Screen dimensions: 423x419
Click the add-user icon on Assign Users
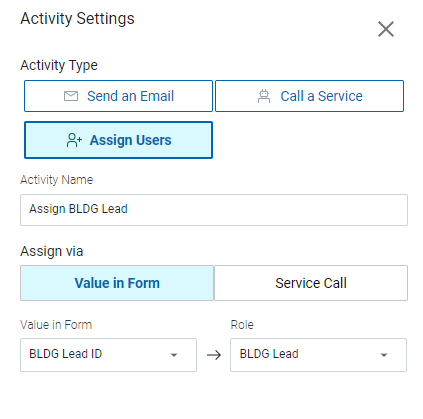[74, 140]
